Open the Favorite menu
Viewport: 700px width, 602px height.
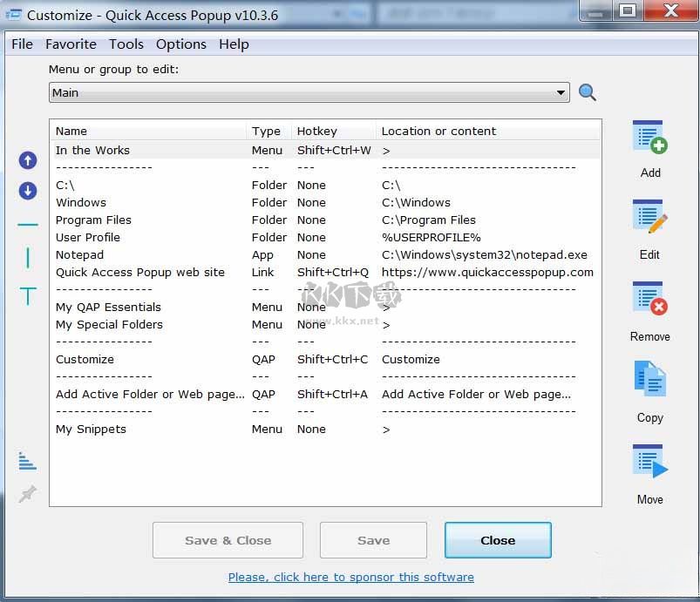(71, 44)
